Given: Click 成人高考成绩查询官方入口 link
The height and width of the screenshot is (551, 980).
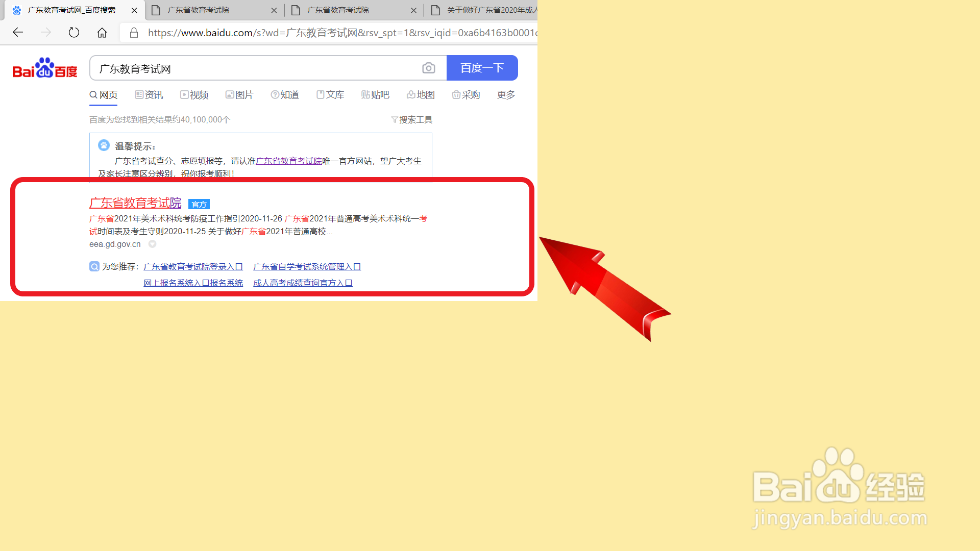Looking at the screenshot, I should 303,283.
